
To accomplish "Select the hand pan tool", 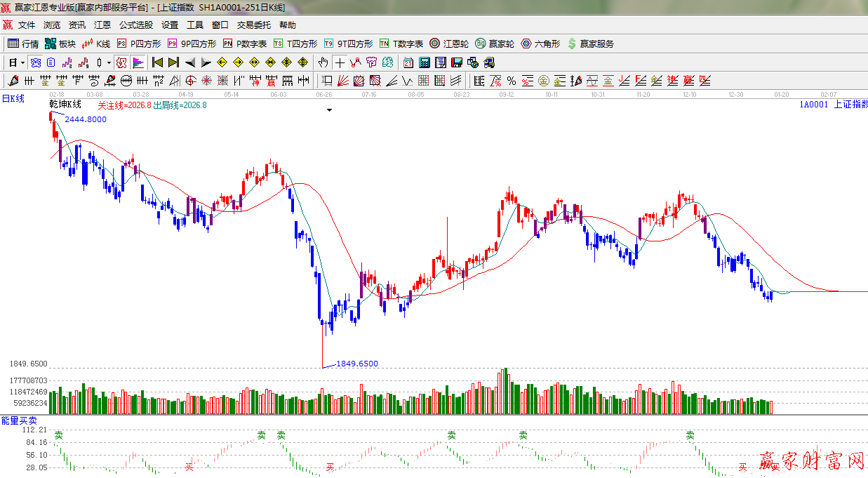I will pos(323,62).
